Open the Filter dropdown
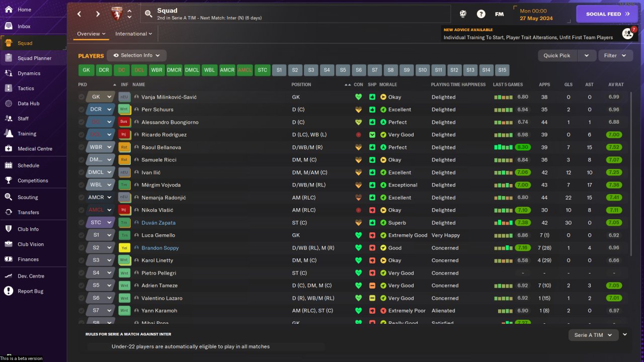Image resolution: width=644 pixels, height=362 pixels. tap(615, 55)
